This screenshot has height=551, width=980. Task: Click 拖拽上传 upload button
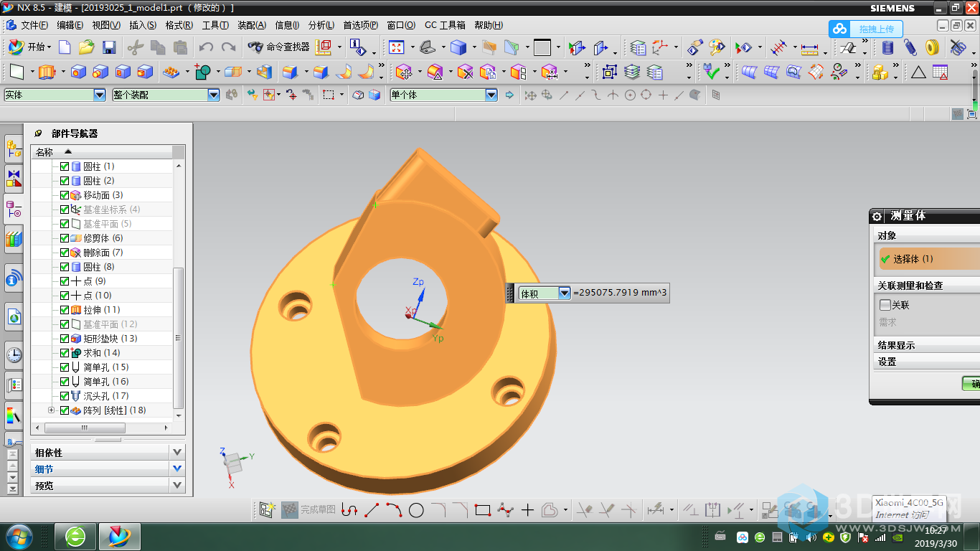(866, 29)
